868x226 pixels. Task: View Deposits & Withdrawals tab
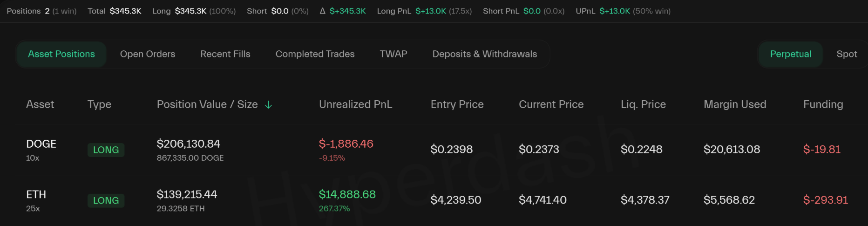[485, 54]
